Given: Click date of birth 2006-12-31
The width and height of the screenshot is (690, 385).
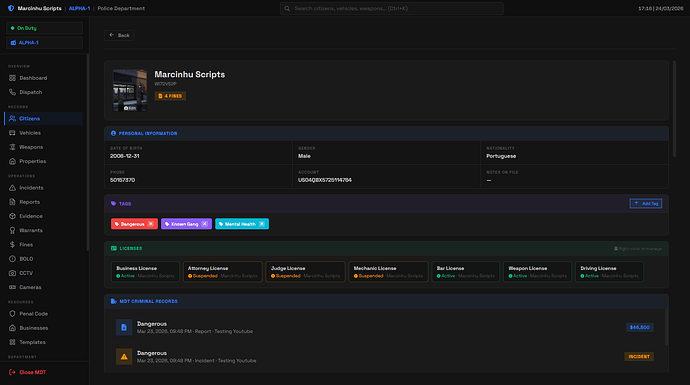Looking at the screenshot, I should click(x=125, y=156).
